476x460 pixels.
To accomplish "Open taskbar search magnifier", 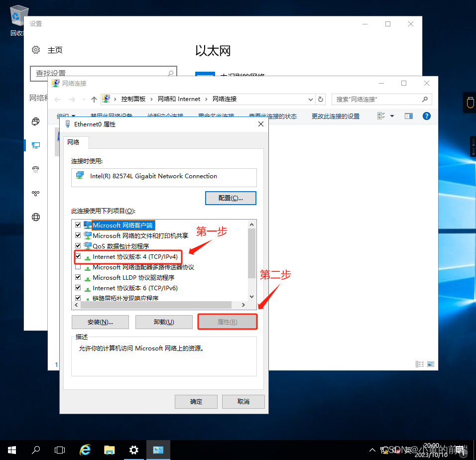I will point(36,450).
